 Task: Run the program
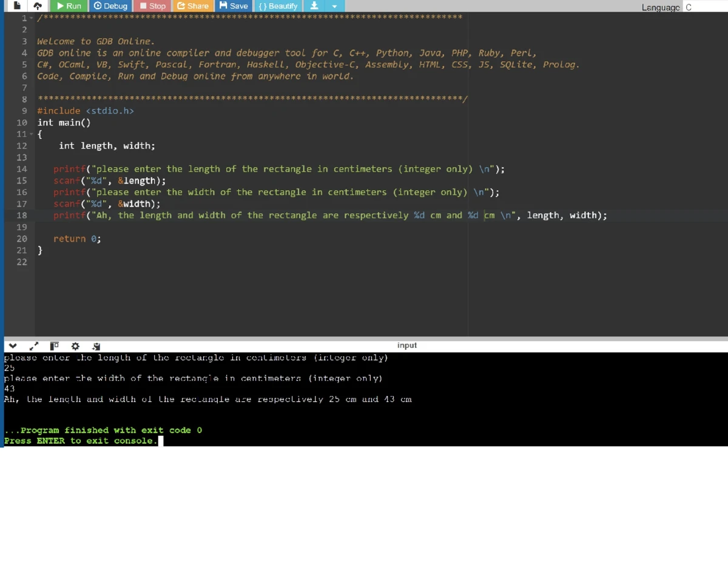coord(69,5)
